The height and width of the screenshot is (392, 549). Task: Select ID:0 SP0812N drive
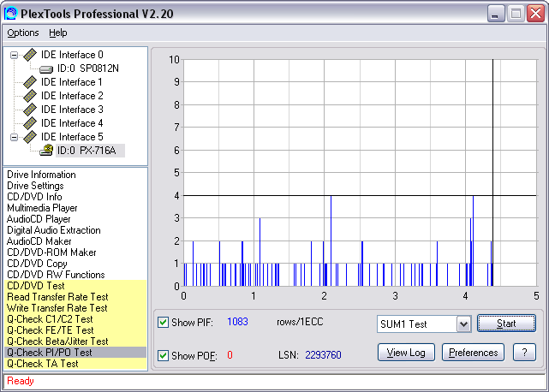tap(88, 68)
